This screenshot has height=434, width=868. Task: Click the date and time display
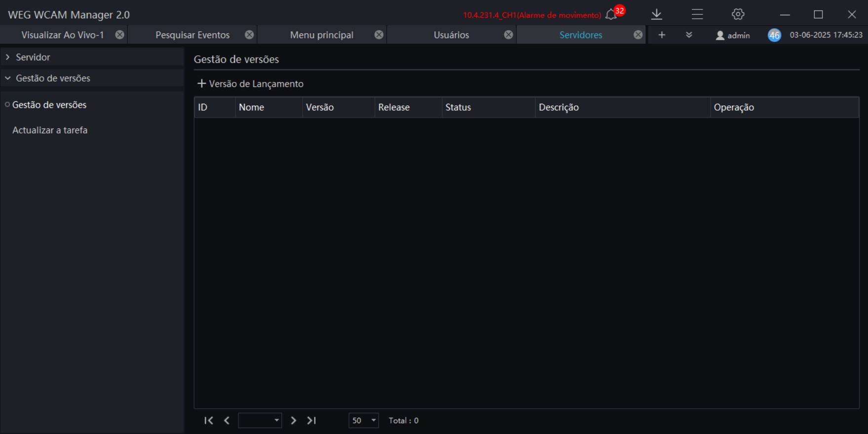pyautogui.click(x=826, y=35)
